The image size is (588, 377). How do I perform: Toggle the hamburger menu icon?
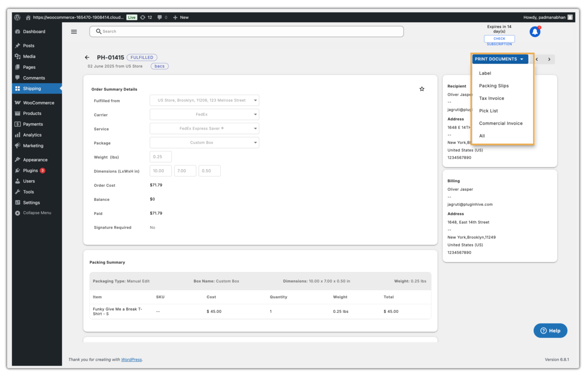pyautogui.click(x=74, y=32)
